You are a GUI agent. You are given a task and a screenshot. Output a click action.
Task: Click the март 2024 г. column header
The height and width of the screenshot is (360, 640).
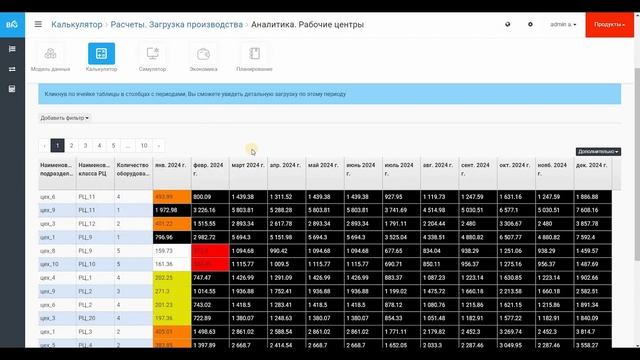[248, 173]
